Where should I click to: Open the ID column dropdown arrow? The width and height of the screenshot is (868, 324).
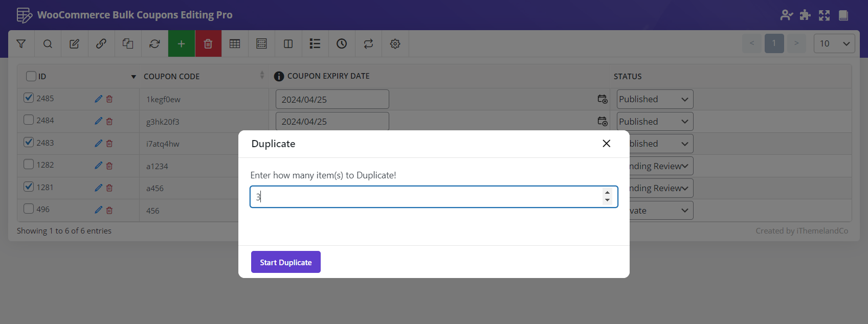coord(133,77)
